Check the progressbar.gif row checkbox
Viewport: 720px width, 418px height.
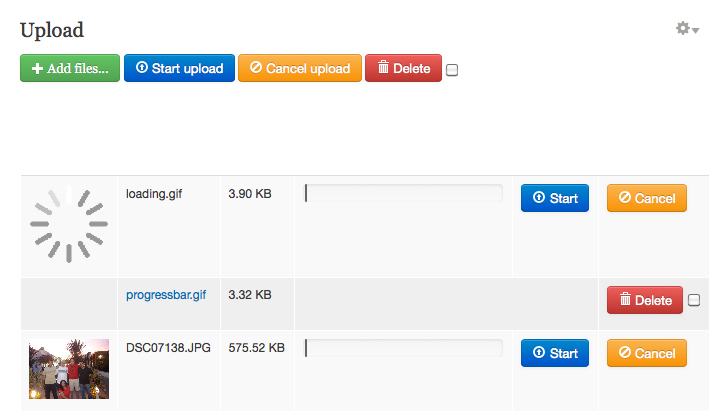point(694,300)
